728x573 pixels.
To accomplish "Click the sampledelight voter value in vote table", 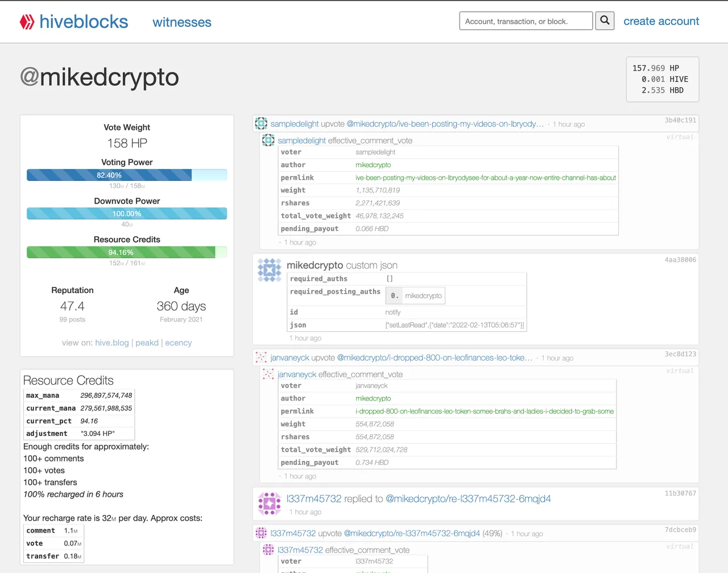I will pos(375,152).
